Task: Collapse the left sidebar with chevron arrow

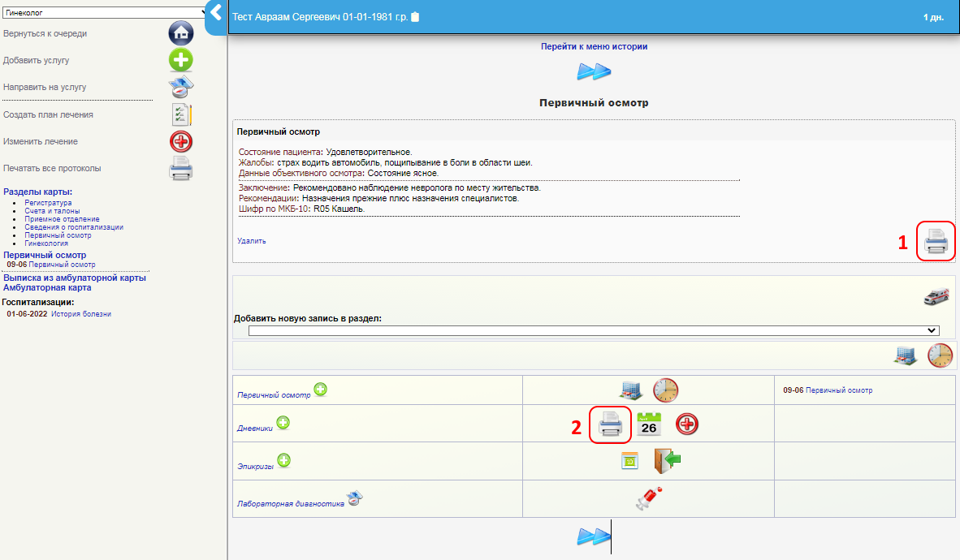Action: click(216, 13)
